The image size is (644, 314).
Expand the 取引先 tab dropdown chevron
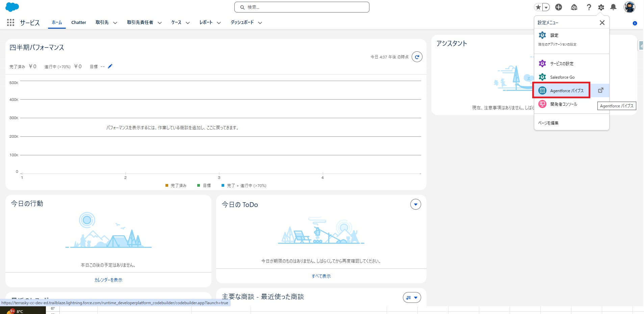point(115,23)
